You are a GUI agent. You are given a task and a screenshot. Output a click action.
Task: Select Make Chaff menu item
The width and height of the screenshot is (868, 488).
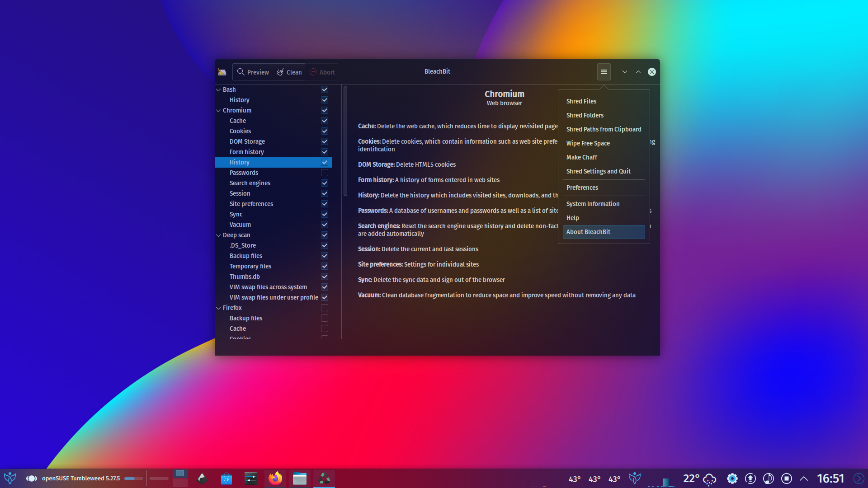[604, 157]
